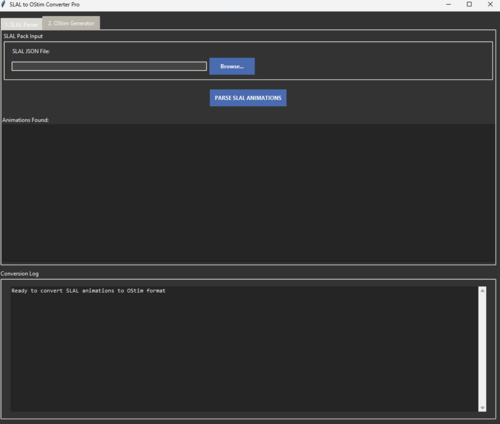500x424 pixels.
Task: Click inside the Animations Found list area
Action: pyautogui.click(x=248, y=194)
